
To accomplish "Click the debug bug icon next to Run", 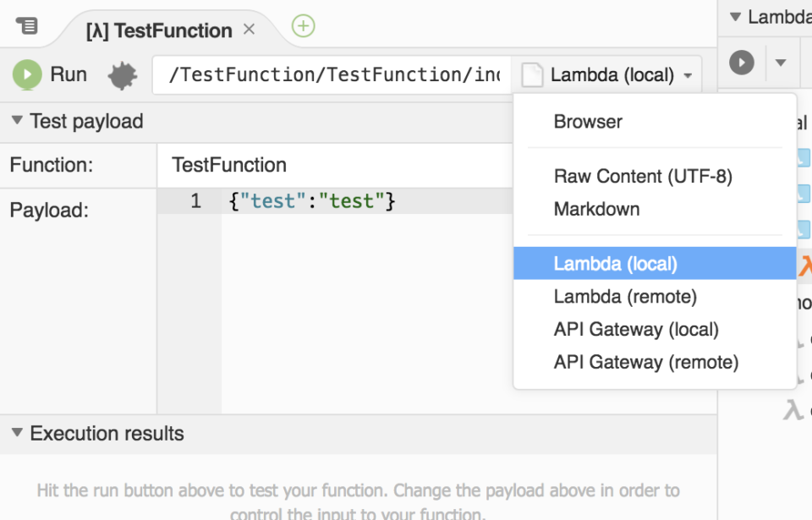I will click(122, 74).
